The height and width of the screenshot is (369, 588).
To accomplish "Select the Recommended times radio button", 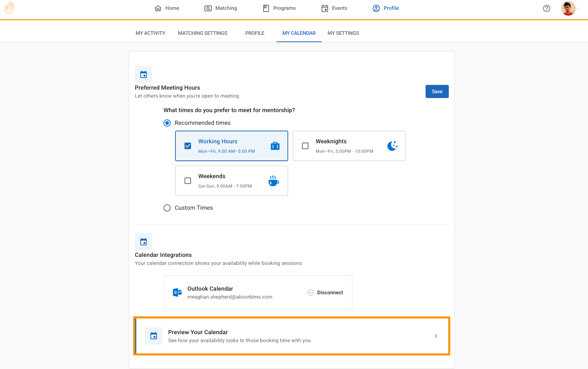I will tap(167, 123).
